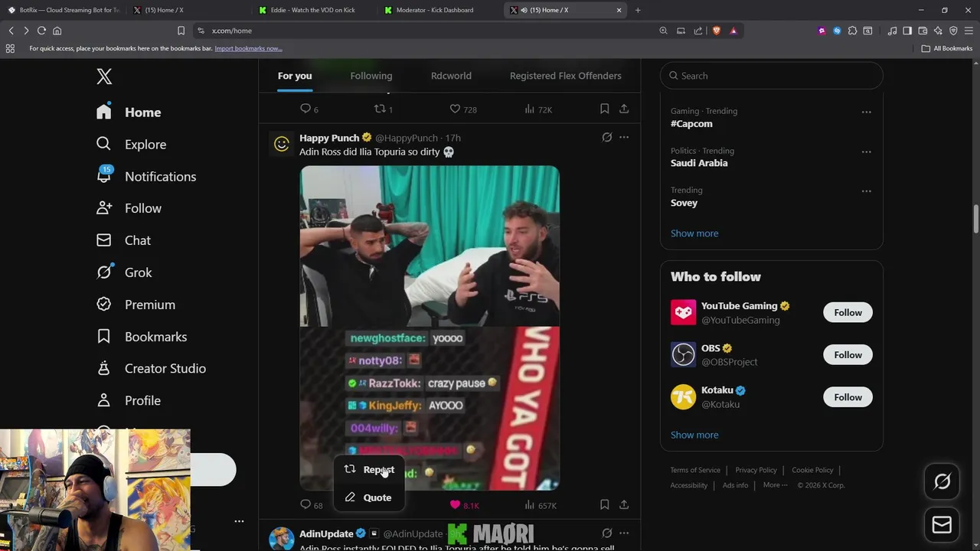The image size is (980, 551).
Task: Open the Home page in sidebar
Action: tap(129, 112)
